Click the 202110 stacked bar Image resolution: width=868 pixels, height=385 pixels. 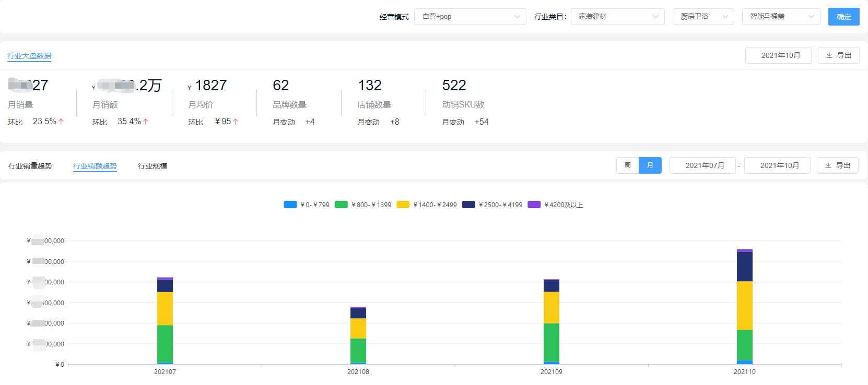click(745, 307)
